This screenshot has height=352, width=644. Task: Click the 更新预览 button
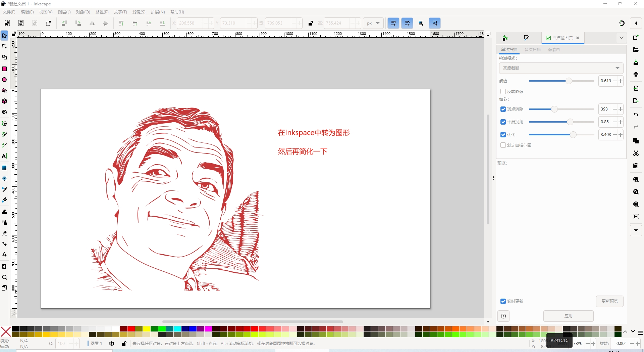(x=609, y=301)
